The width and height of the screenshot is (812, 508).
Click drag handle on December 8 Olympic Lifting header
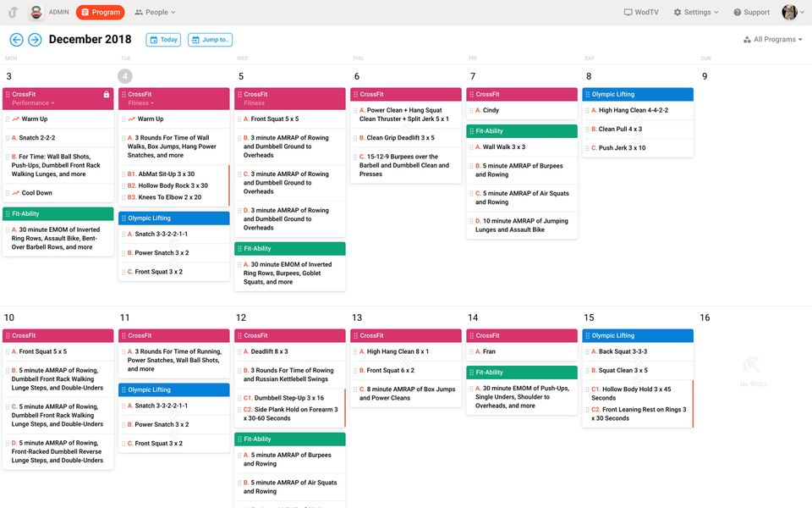pyautogui.click(x=587, y=94)
